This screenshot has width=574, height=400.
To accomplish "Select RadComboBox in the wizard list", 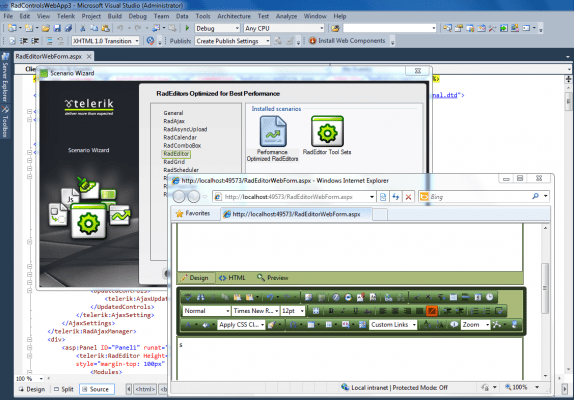I will pos(182,145).
